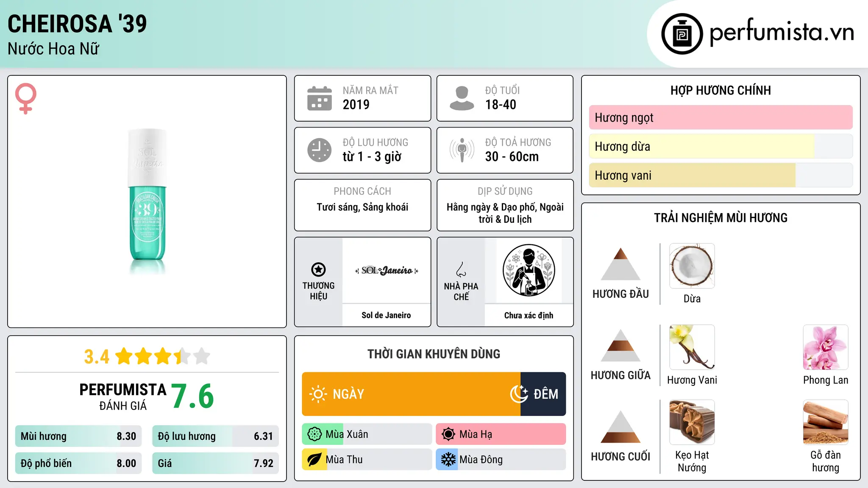Click the Chưa xác định perfumer caption
Screen dimensions: 868x488
coord(529,315)
